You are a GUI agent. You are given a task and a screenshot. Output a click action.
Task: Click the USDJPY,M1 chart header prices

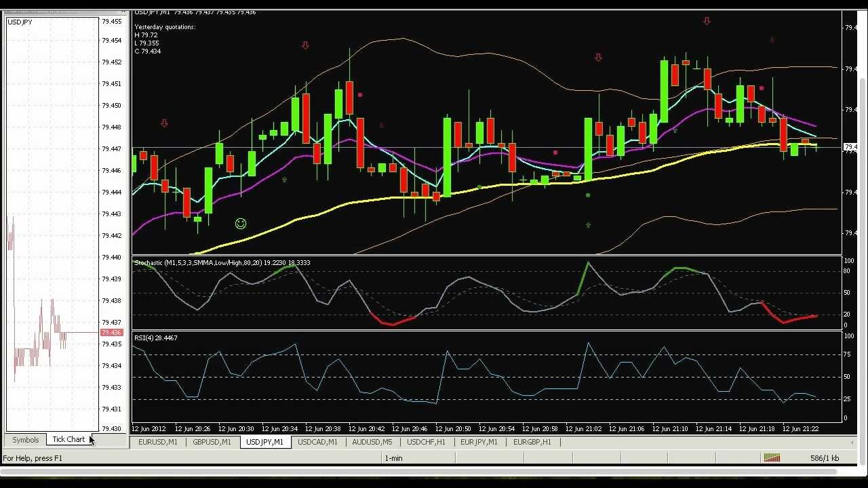(195, 12)
